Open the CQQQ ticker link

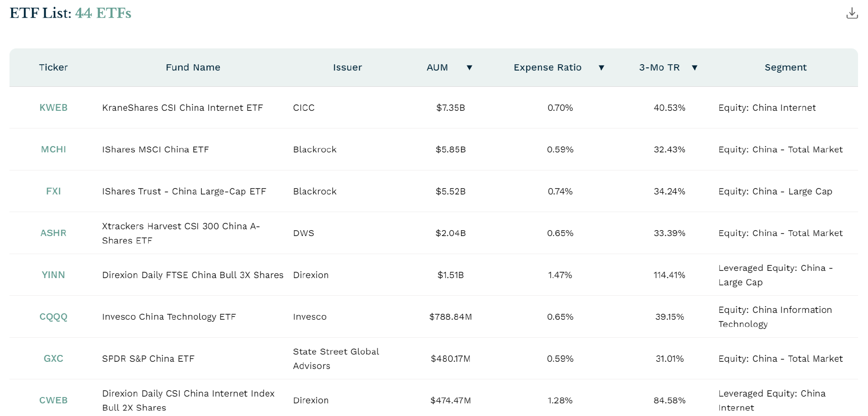point(53,317)
